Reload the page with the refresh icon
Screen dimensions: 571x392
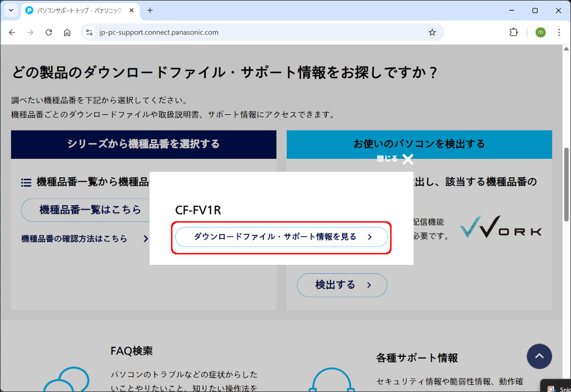(49, 32)
